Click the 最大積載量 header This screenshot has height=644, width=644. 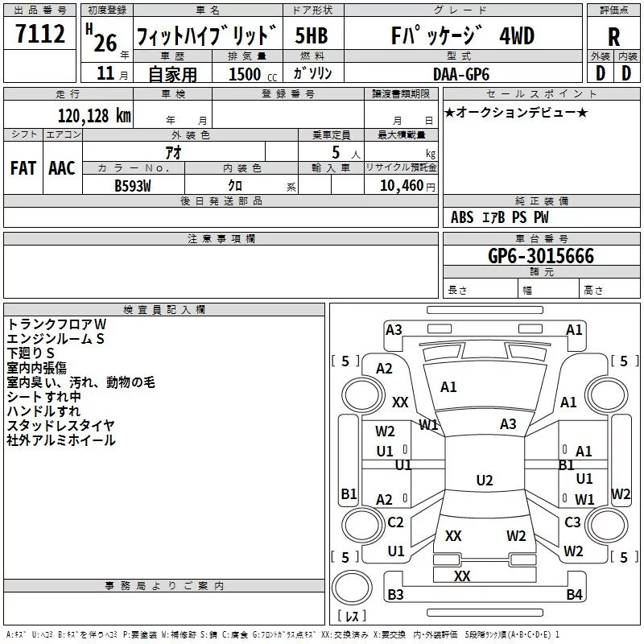coord(401,135)
